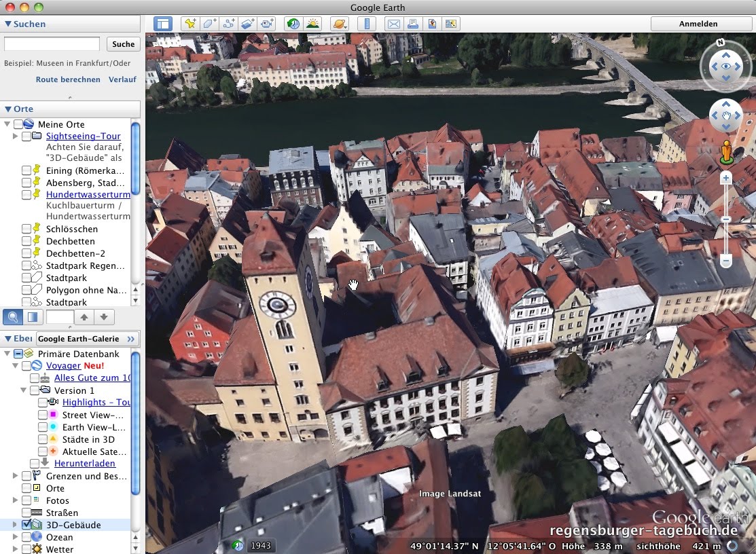The image size is (756, 554).
Task: Click the zoom slider handle
Action: point(725,220)
